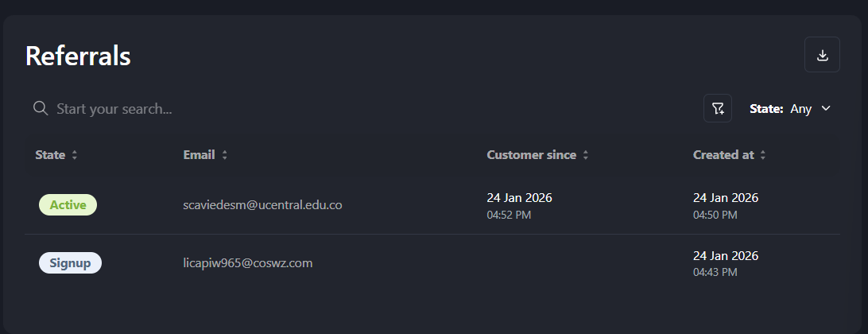Sort by Customer since arrows
868x334 pixels.
click(586, 156)
